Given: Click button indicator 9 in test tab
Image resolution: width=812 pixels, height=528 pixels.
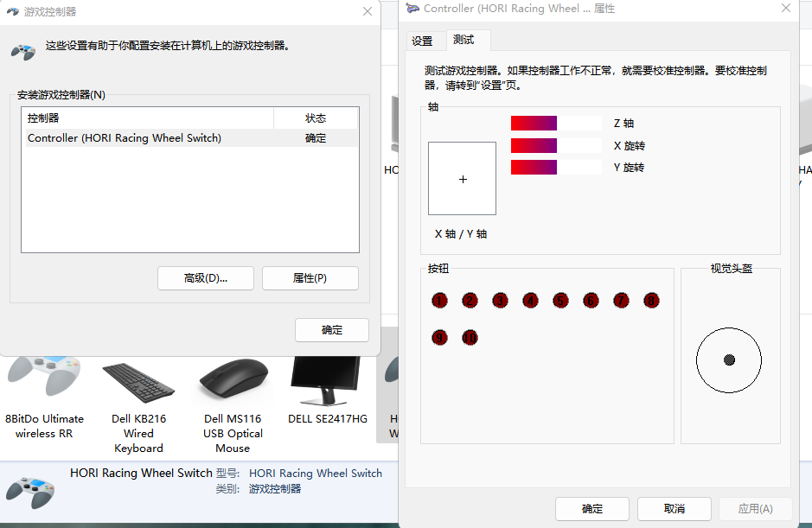Looking at the screenshot, I should pyautogui.click(x=439, y=338).
